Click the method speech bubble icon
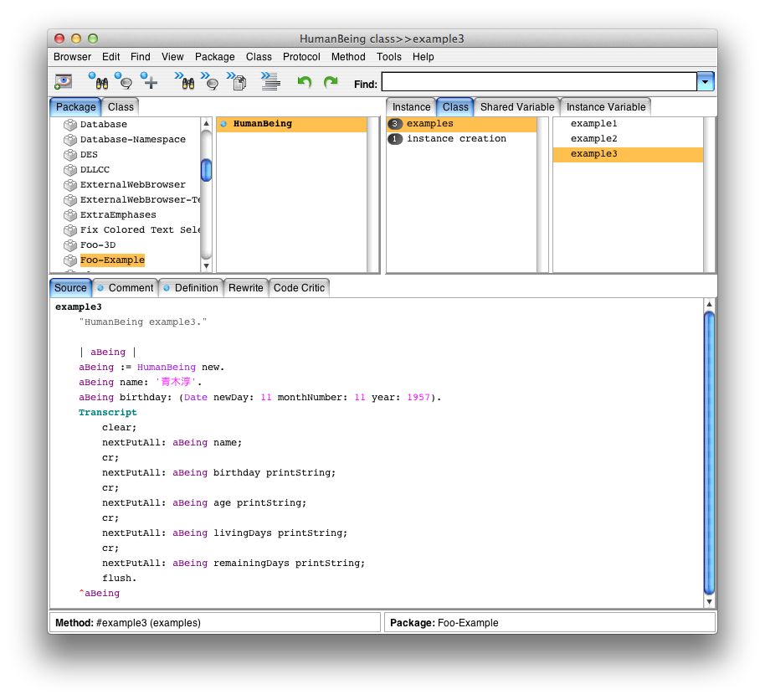The image size is (765, 700). [x=210, y=81]
